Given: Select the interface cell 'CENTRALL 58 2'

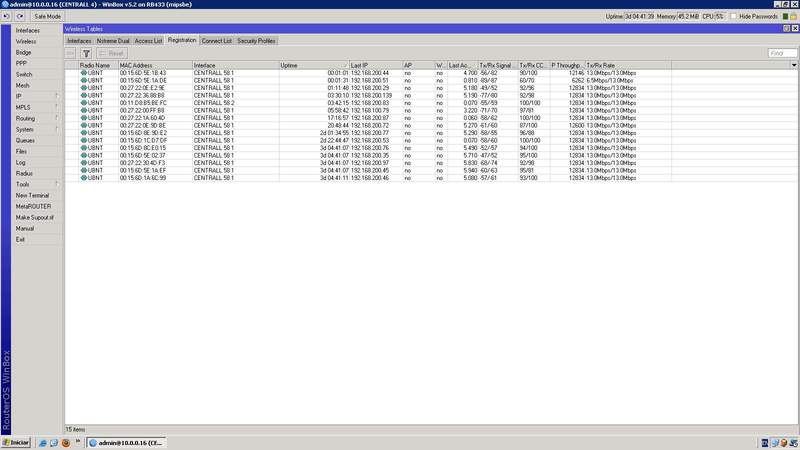Looking at the screenshot, I should pos(214,103).
